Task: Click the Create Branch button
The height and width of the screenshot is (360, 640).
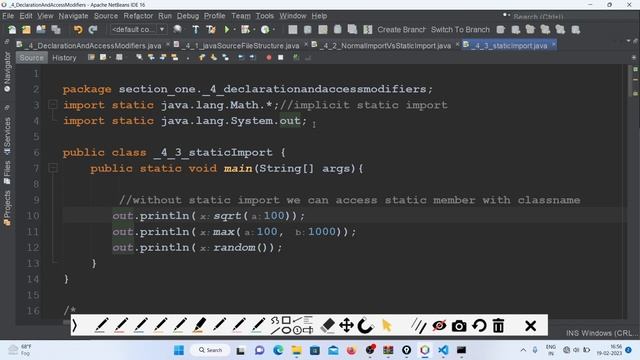Action: 401,29
